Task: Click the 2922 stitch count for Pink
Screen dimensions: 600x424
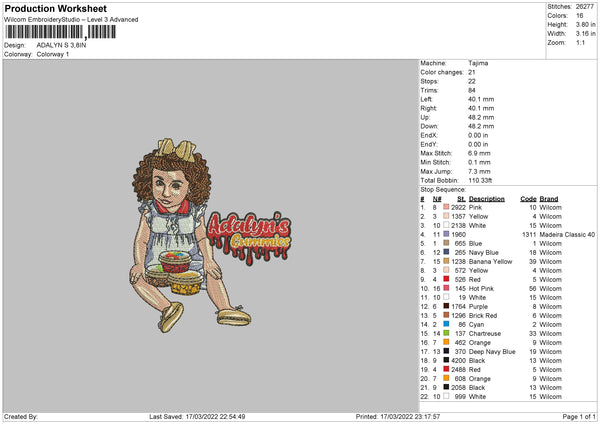Action: tap(458, 207)
